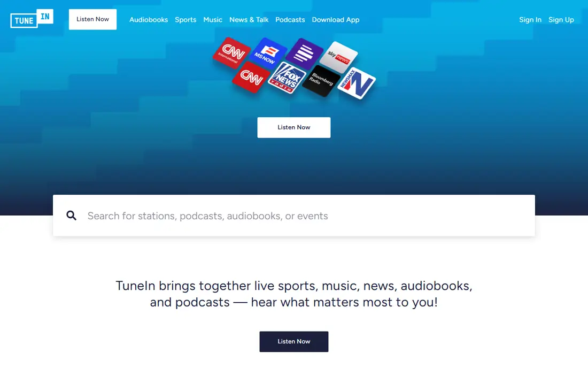Open the Audiobooks menu item
588x368 pixels.
(x=149, y=19)
